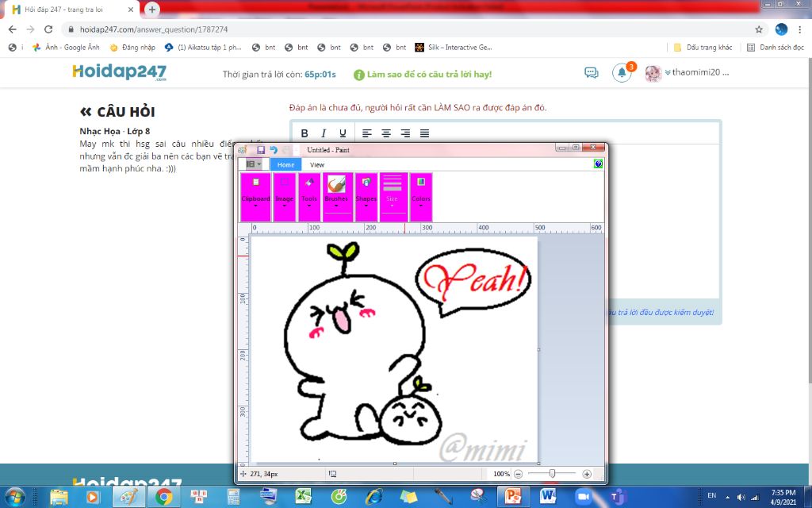
Task: Toggle underline in the answer editor
Action: [x=343, y=133]
